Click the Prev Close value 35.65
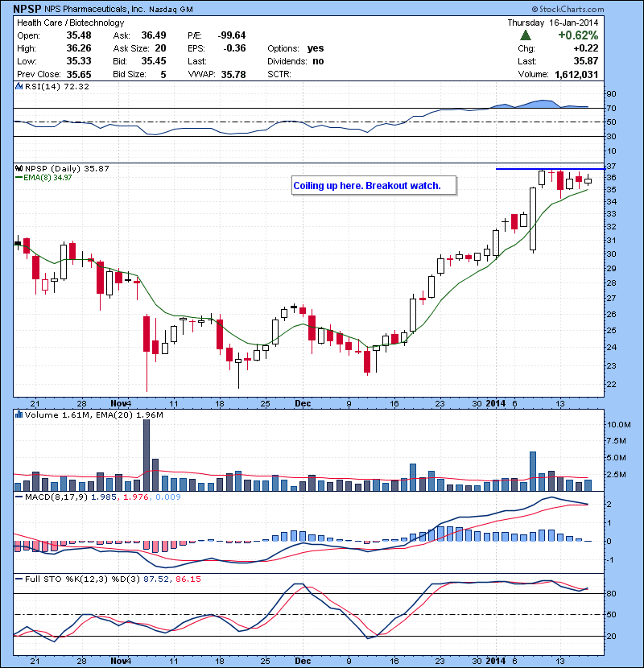Screen dimensions: 644x668 tap(79, 75)
